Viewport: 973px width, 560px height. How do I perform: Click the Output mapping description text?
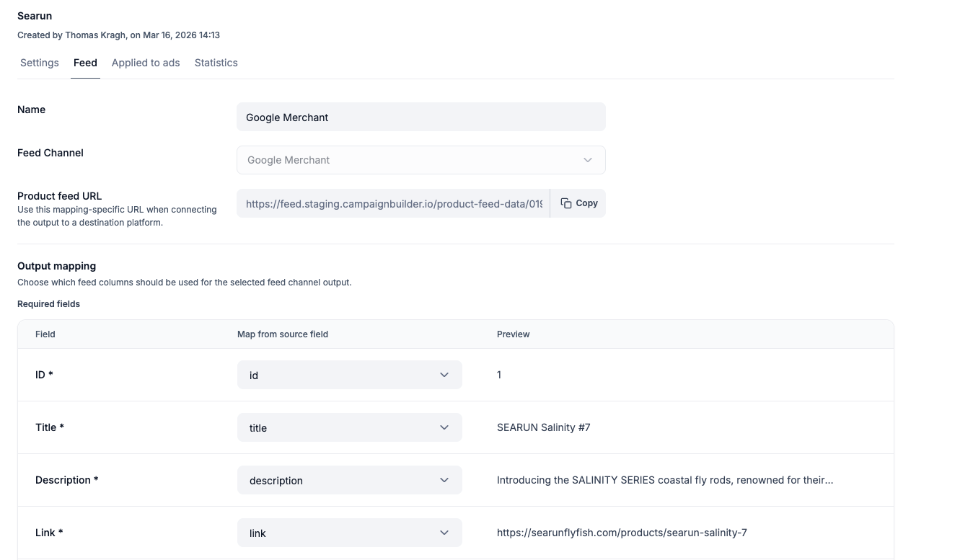(x=184, y=283)
